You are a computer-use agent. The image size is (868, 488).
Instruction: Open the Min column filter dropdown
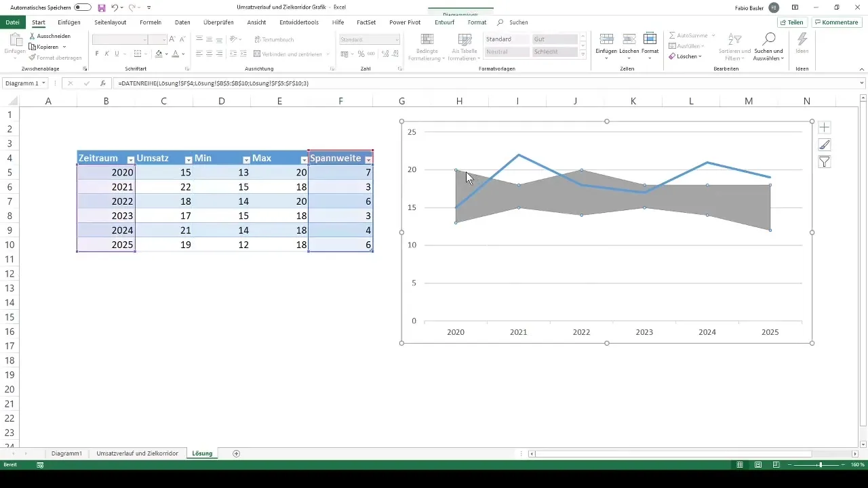point(246,159)
